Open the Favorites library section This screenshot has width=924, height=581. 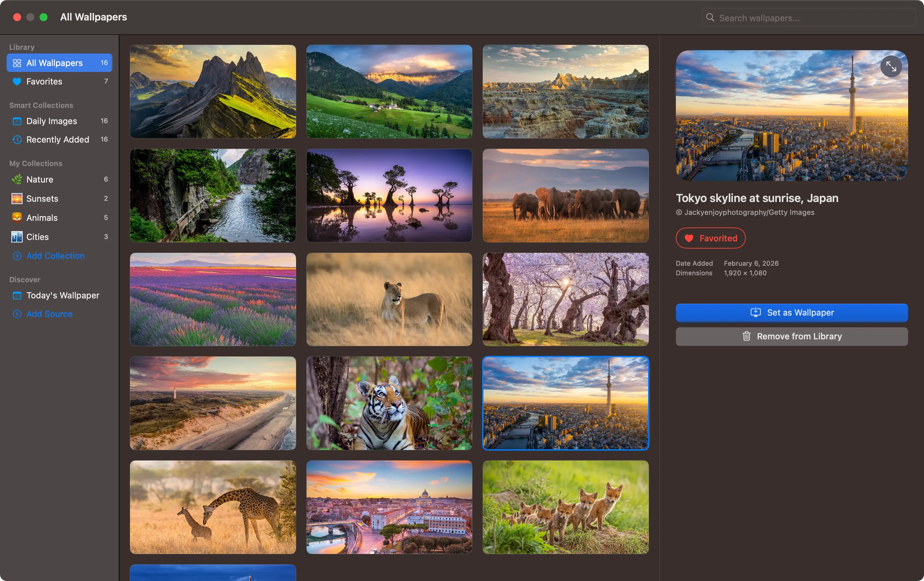(59, 81)
